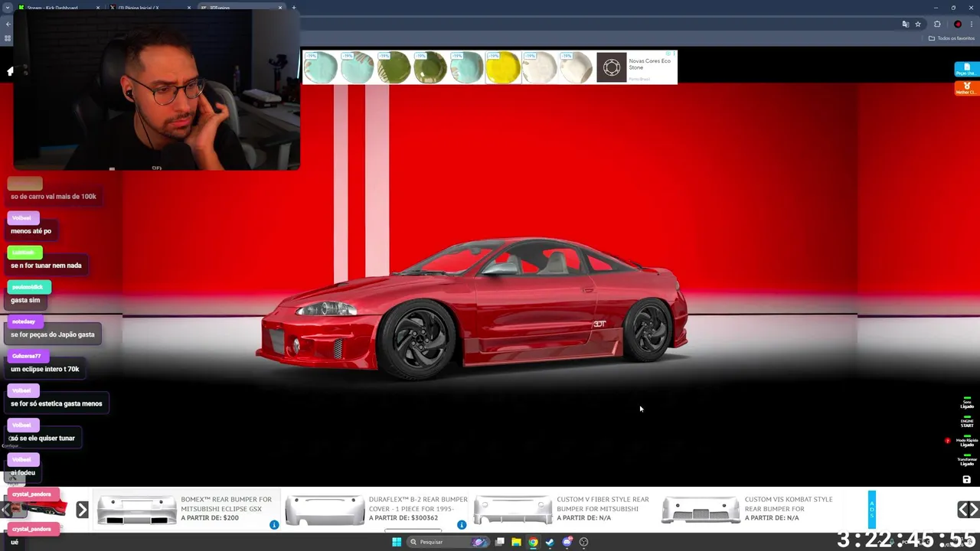Open a new browser tab
Image resolution: width=980 pixels, height=551 pixels.
[294, 8]
